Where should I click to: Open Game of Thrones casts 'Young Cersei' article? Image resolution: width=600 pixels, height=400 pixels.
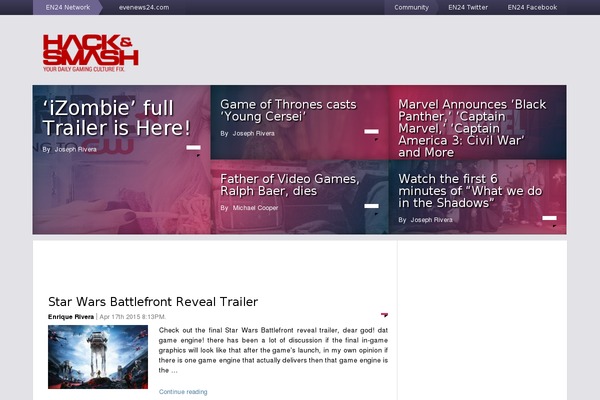(x=288, y=110)
